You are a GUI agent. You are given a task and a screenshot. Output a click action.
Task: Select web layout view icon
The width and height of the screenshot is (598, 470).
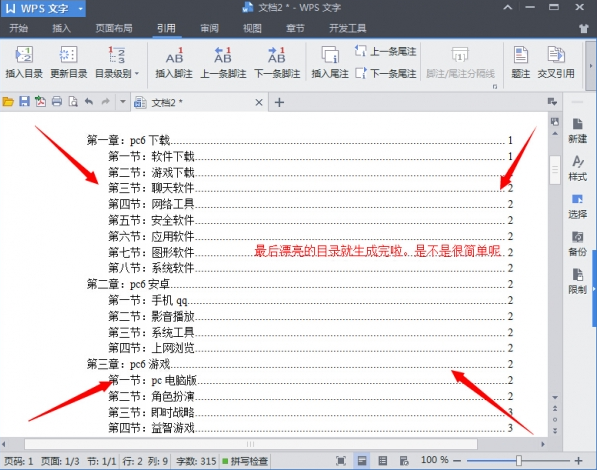click(x=404, y=461)
